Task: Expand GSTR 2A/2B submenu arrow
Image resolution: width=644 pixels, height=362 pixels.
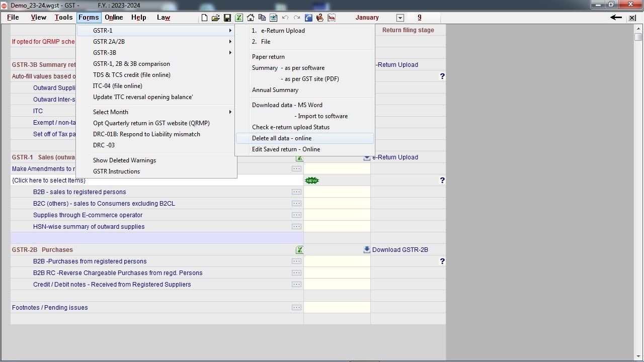Action: (x=230, y=42)
